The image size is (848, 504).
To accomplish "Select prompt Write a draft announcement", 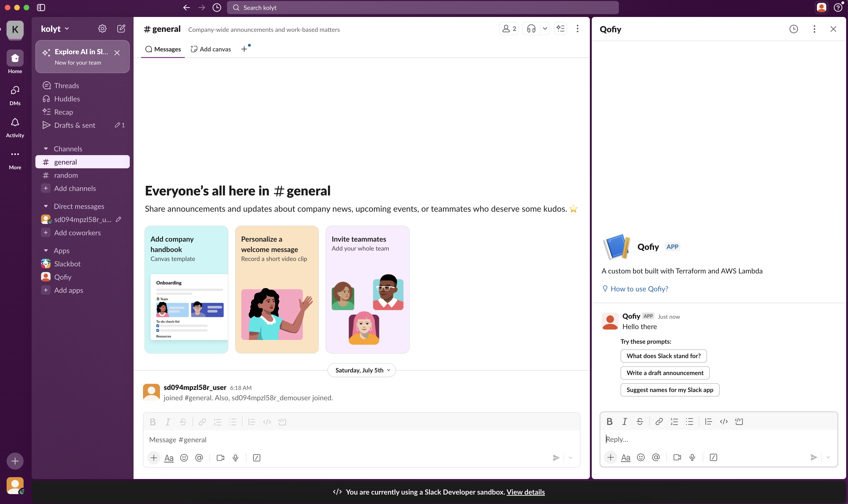I will coord(665,372).
